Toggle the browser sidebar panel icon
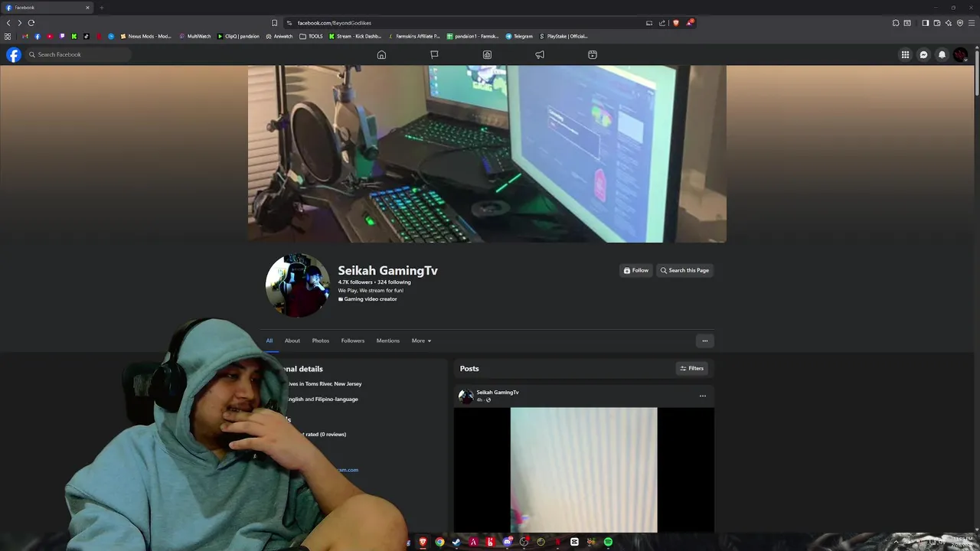The width and height of the screenshot is (980, 551). 925,23
